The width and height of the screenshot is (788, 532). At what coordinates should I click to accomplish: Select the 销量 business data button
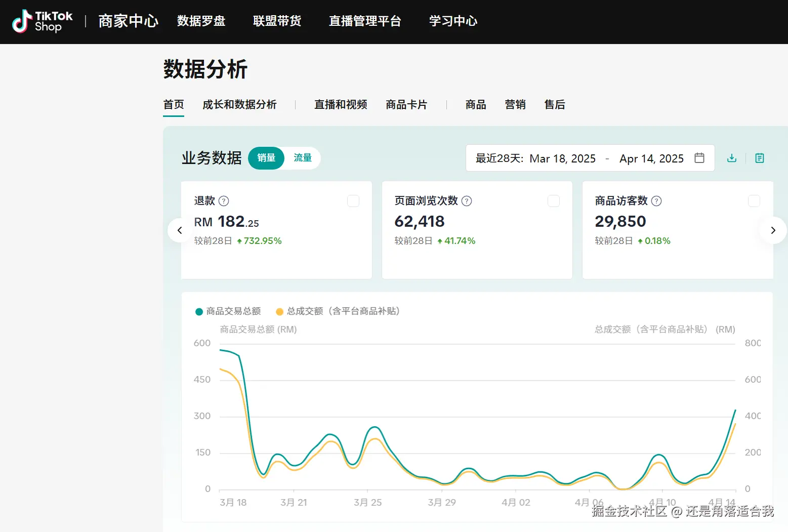[266, 158]
